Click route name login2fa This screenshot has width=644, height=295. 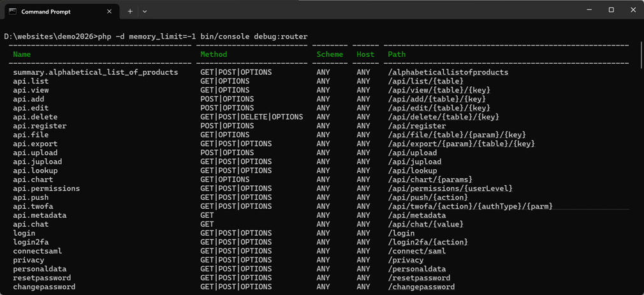31,242
